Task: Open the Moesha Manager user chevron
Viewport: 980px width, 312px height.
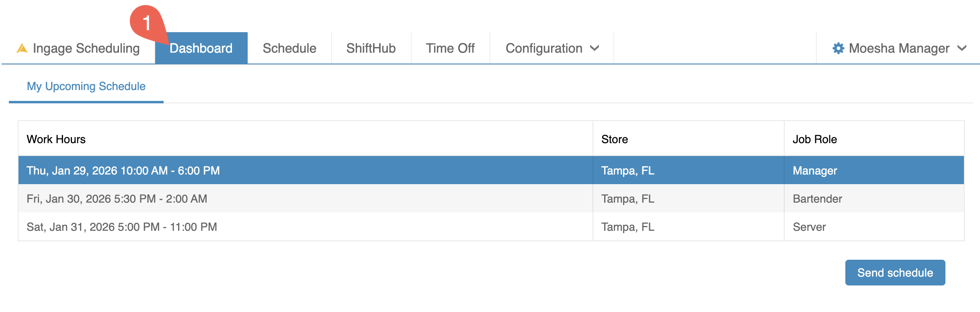Action: [962, 48]
